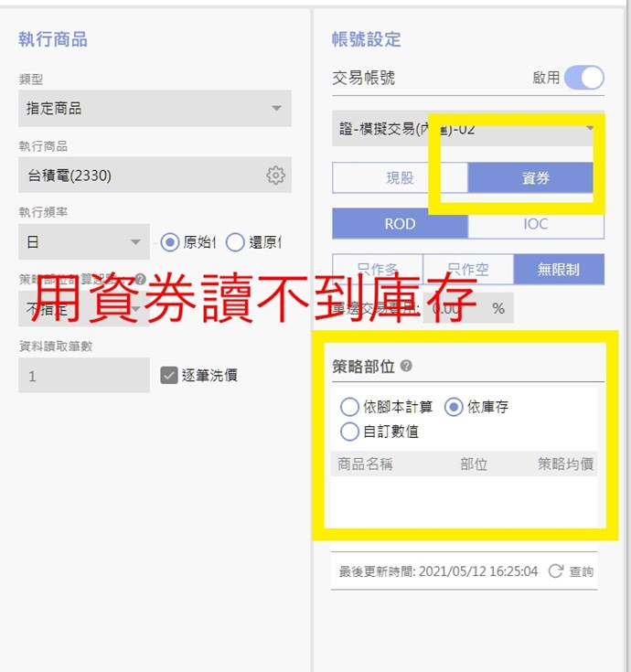Screen dimensions: 631x672
Task: Click help icon beside 策略部位計算
Action: 140,280
